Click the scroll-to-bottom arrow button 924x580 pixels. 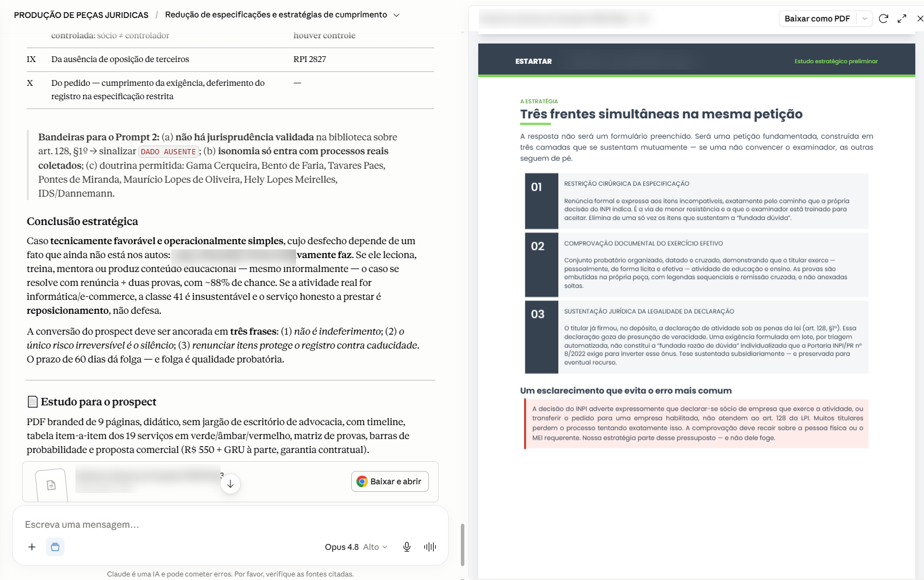click(x=230, y=484)
